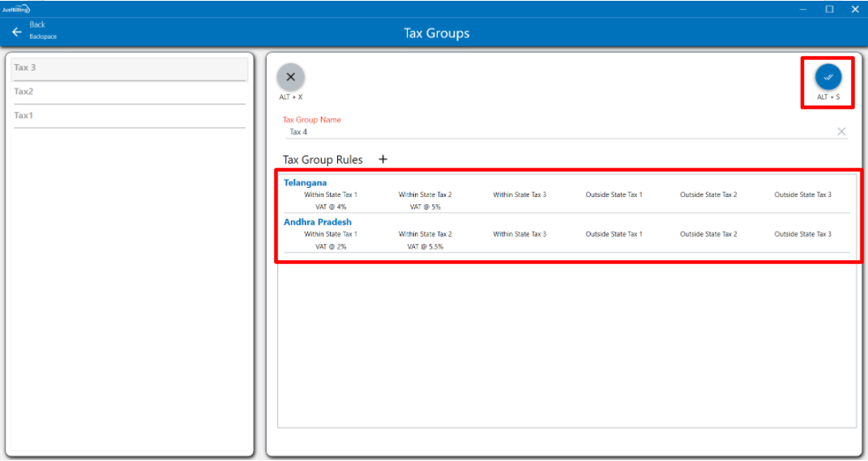The width and height of the screenshot is (868, 461).
Task: Maximize the JustBilling window
Action: click(x=829, y=9)
